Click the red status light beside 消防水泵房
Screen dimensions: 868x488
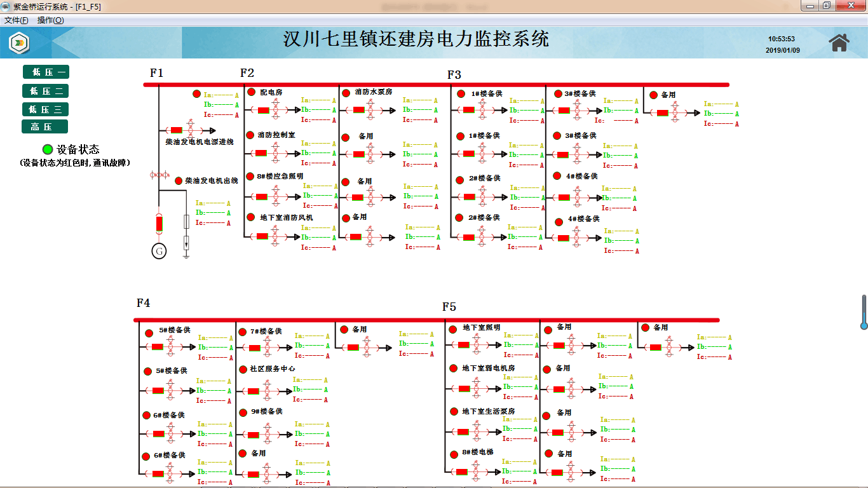tap(346, 93)
